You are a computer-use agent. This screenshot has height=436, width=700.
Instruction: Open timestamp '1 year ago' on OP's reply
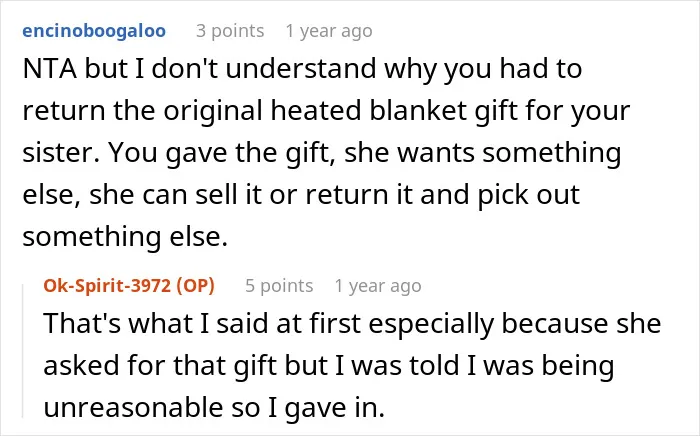(378, 286)
